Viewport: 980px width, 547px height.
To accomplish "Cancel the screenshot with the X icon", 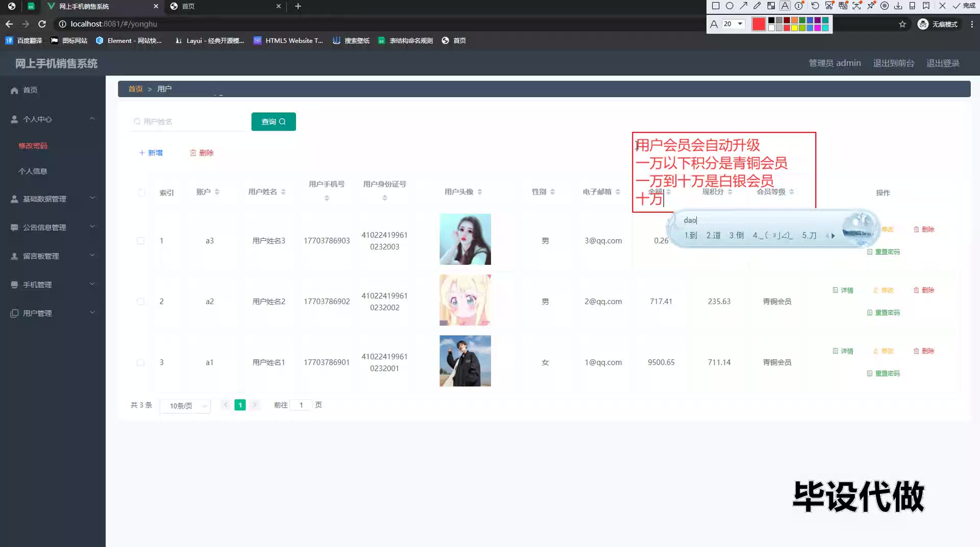I will pos(942,6).
